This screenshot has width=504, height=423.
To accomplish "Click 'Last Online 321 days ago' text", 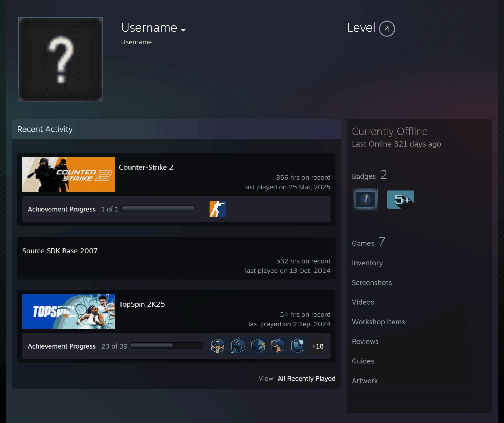I will click(396, 144).
